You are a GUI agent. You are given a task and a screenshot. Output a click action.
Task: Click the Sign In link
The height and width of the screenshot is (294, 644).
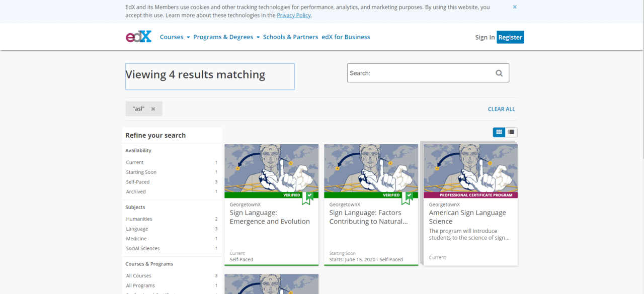click(x=485, y=37)
